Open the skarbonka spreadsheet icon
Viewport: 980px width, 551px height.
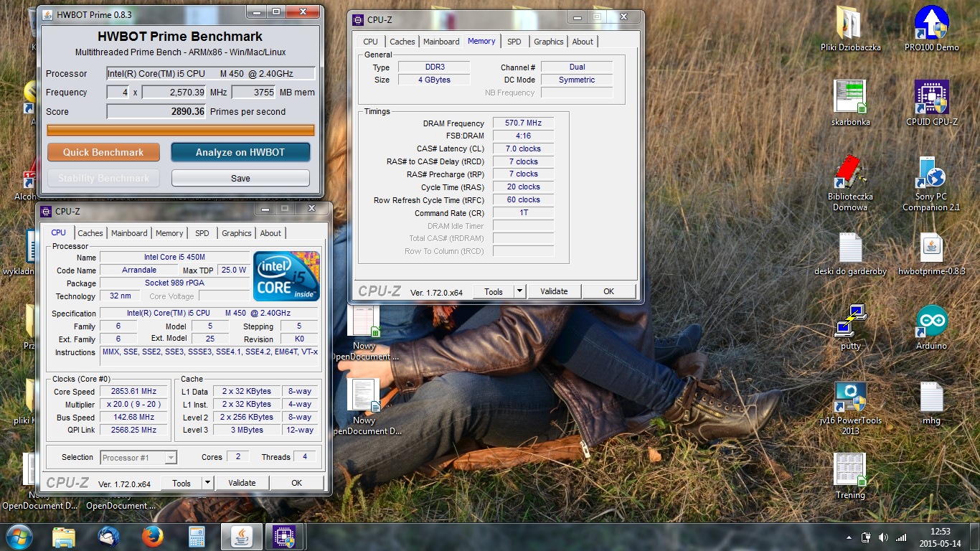click(850, 97)
